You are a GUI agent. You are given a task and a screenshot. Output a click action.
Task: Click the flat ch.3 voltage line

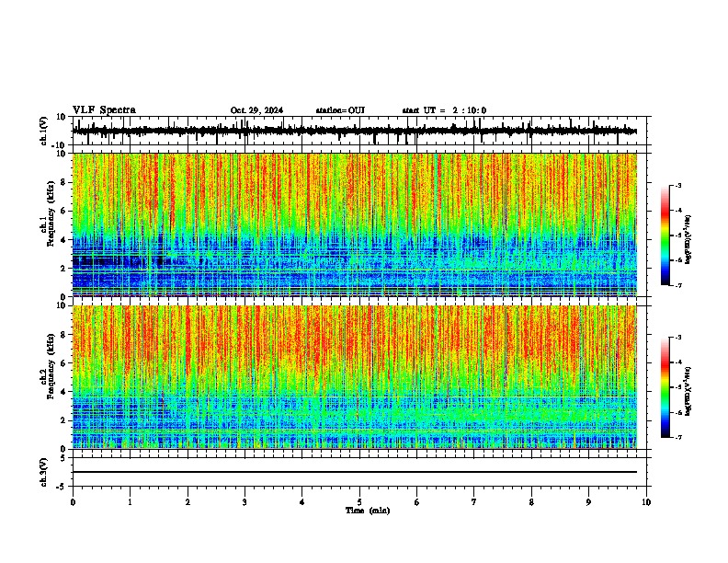point(354,472)
